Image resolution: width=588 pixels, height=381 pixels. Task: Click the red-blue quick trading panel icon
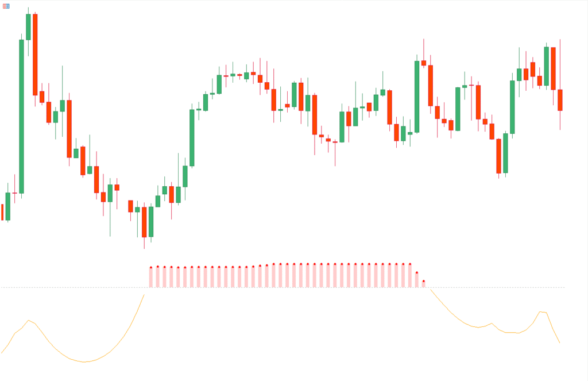tap(6, 6)
